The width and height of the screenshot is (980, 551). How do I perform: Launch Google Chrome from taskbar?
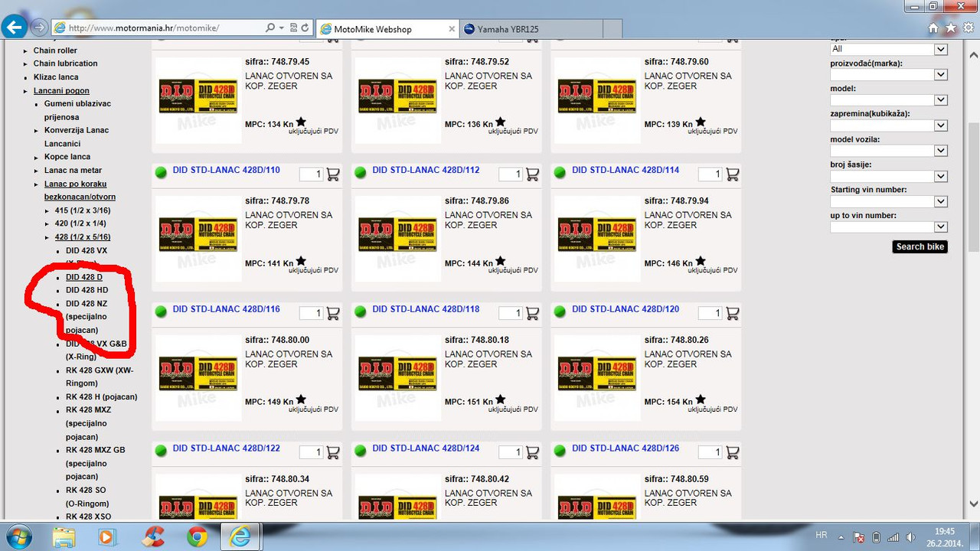(x=198, y=537)
